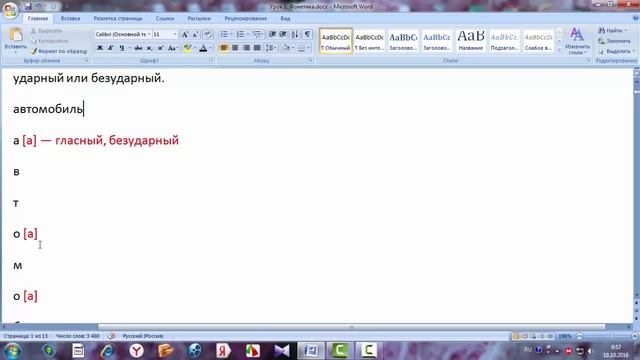640x360 pixels.
Task: Center the paragraph text
Action: (x=235, y=48)
